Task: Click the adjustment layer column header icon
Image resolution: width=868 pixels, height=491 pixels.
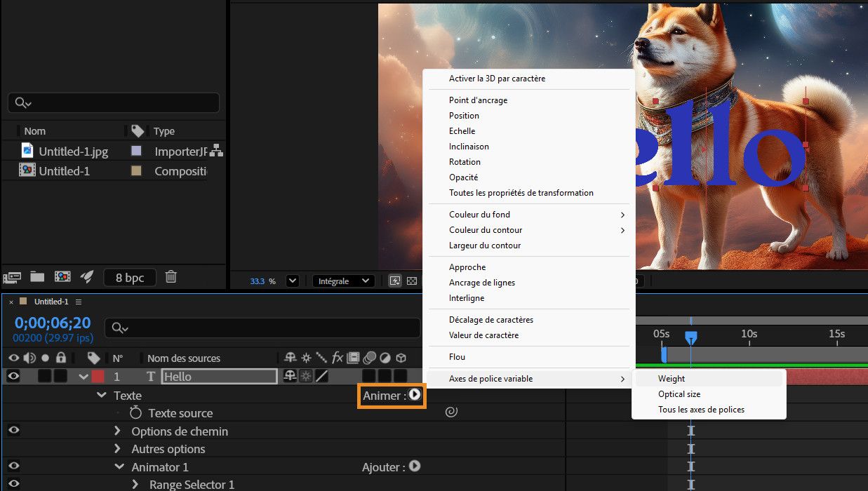Action: point(385,357)
